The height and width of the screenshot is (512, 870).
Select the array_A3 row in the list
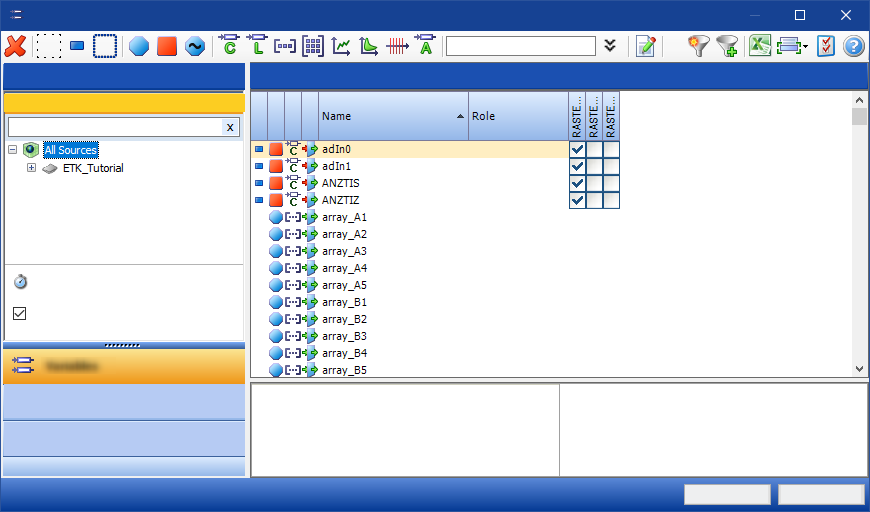pos(344,251)
